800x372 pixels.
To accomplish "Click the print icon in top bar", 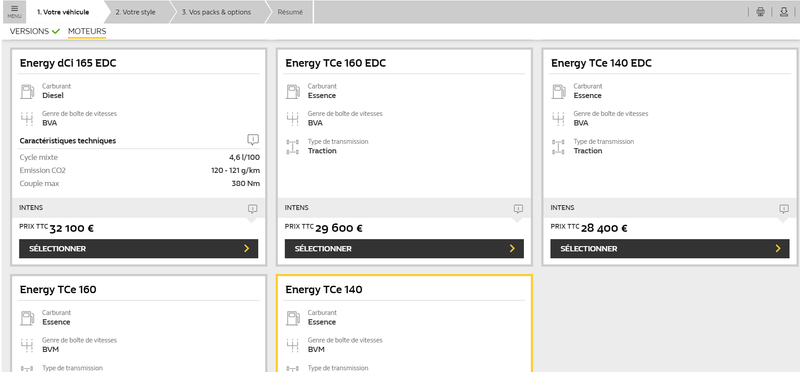I will click(760, 12).
